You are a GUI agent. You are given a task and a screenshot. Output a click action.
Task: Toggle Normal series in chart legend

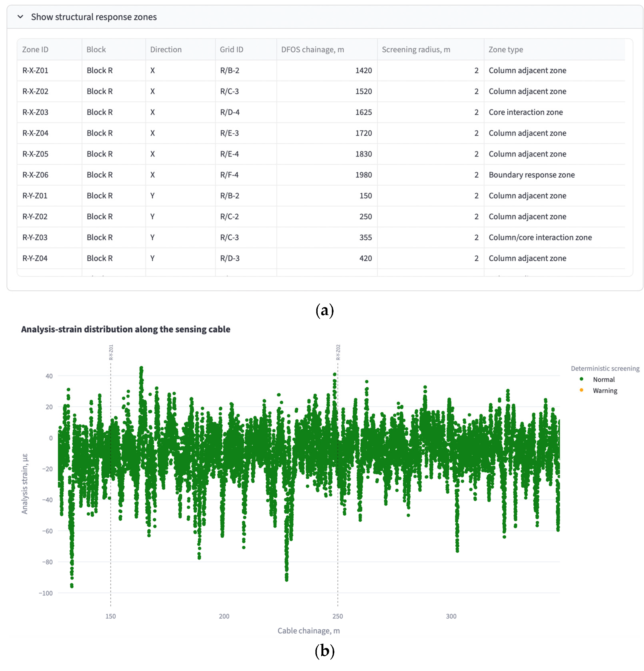click(x=604, y=379)
